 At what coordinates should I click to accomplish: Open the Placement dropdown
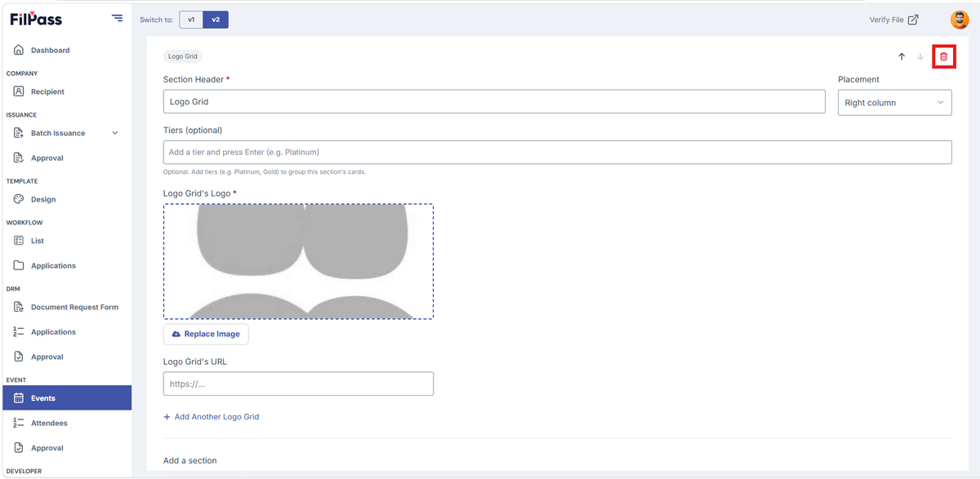[x=895, y=103]
